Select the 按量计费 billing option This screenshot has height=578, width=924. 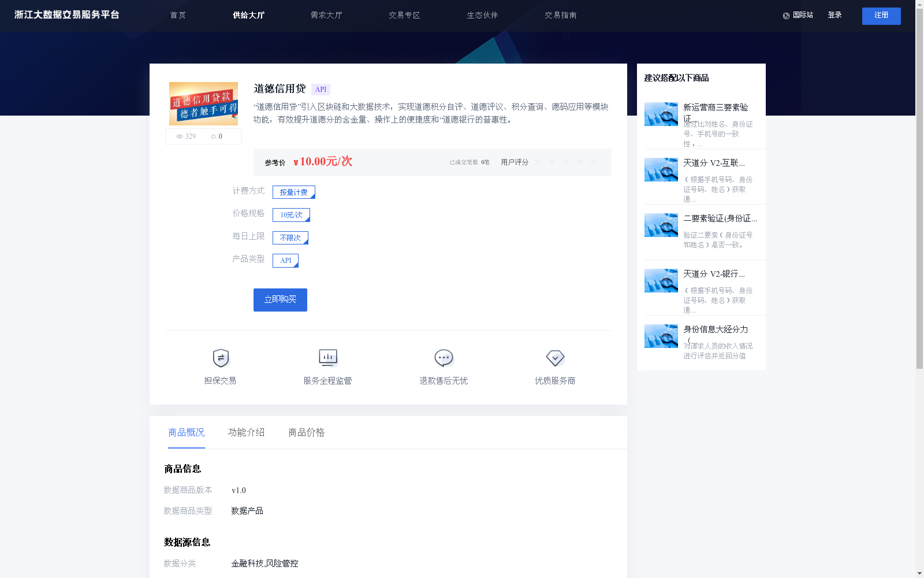pyautogui.click(x=294, y=192)
